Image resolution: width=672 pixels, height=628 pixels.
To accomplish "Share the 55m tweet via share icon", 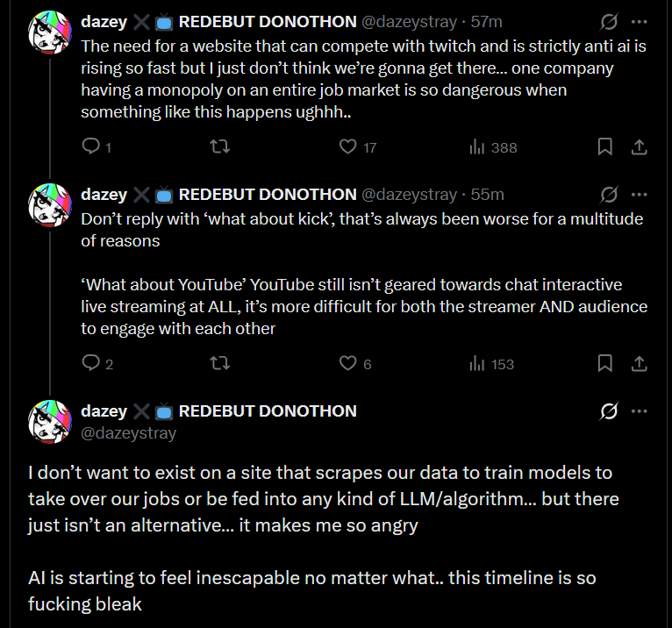I will pyautogui.click(x=639, y=363).
